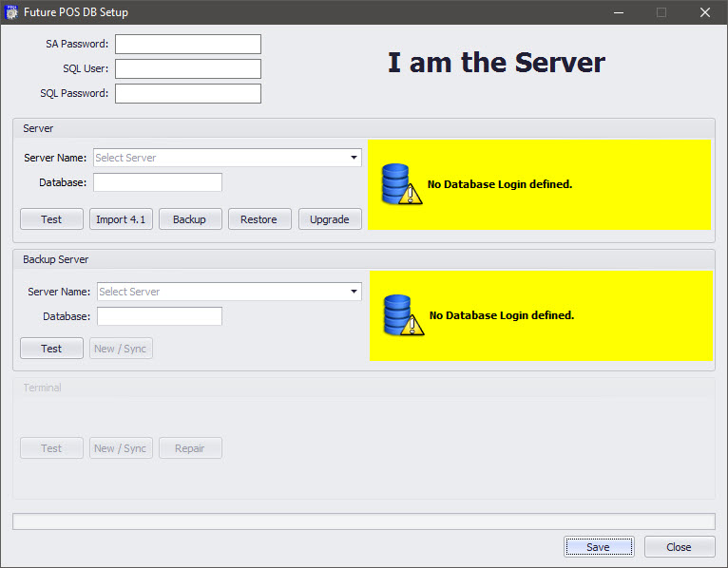
Task: Click the SA Password input field
Action: pyautogui.click(x=187, y=45)
